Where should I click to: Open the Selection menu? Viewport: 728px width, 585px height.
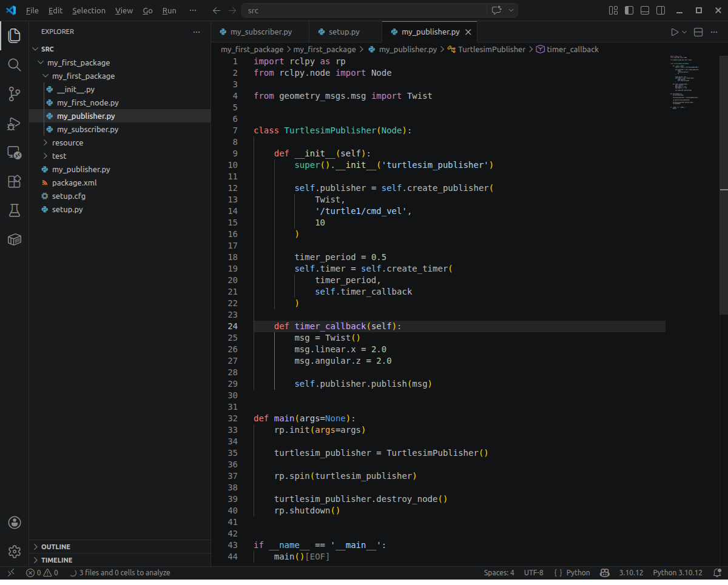coord(89,10)
